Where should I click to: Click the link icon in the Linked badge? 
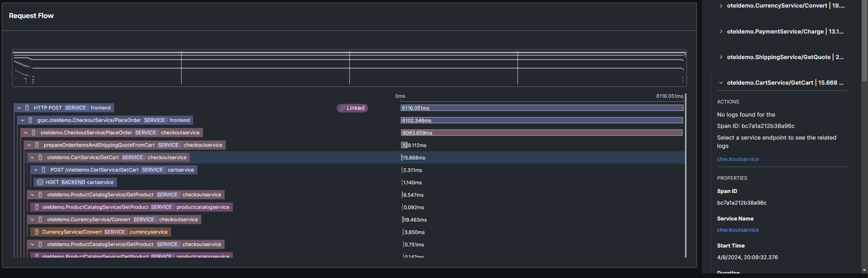pyautogui.click(x=342, y=108)
